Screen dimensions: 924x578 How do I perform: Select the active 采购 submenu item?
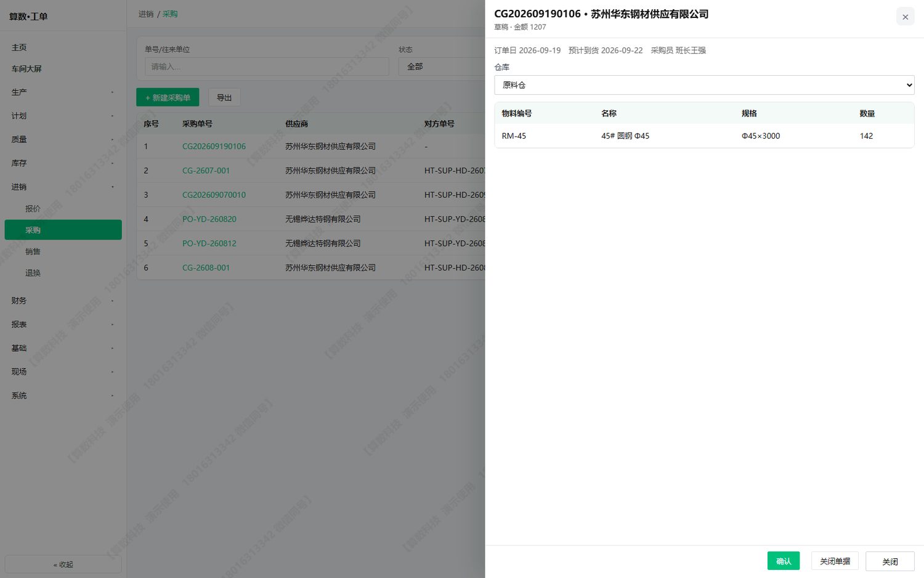(63, 230)
